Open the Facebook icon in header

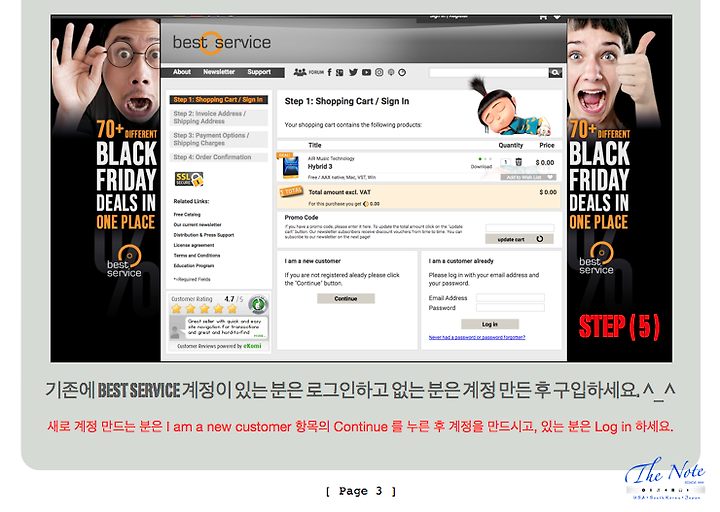pos(329,72)
